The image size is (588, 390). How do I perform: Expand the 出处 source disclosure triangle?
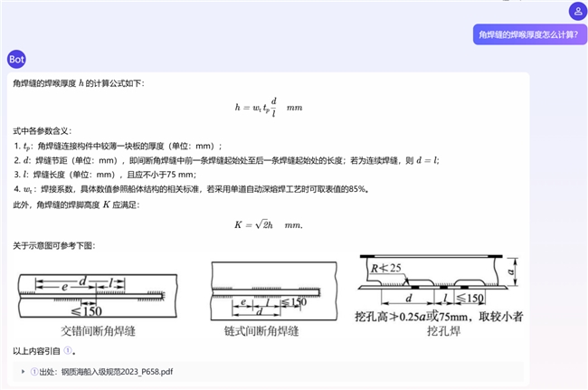point(24,372)
